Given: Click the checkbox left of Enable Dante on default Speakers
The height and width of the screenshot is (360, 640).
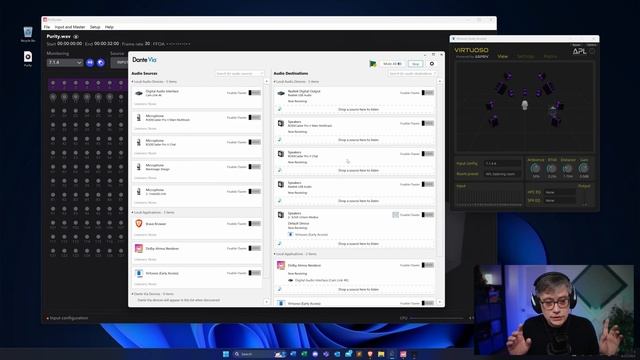Looking at the screenshot, I should 395,215.
